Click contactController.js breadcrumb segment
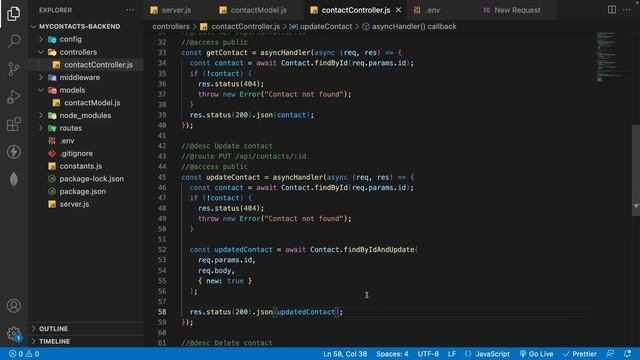The height and width of the screenshot is (360, 640). pyautogui.click(x=245, y=27)
